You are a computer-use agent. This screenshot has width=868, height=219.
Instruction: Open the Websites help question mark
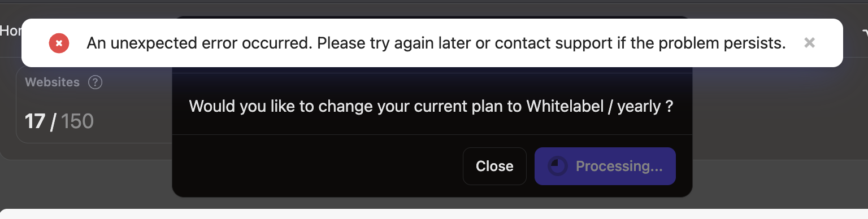(x=96, y=82)
